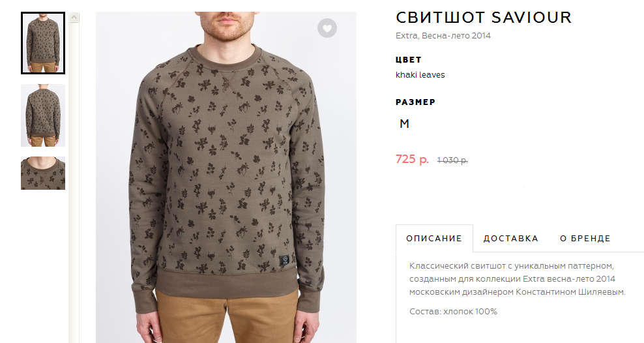View the О БРЕНДЕ tab
The image size is (644, 343).
585,238
